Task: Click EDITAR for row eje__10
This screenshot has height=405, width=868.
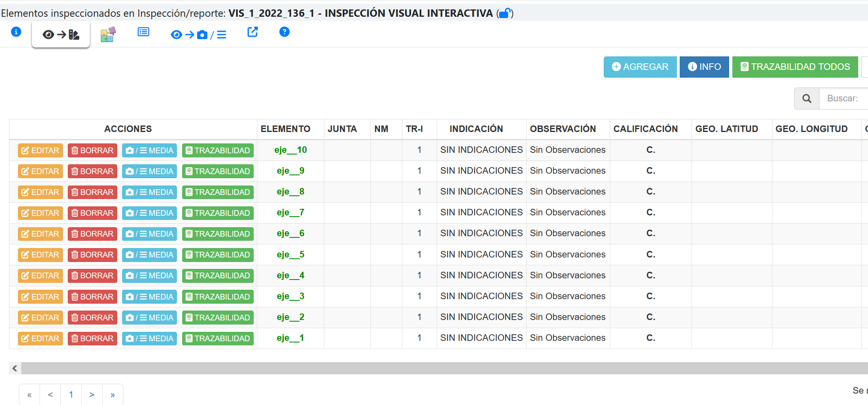Action: [40, 150]
